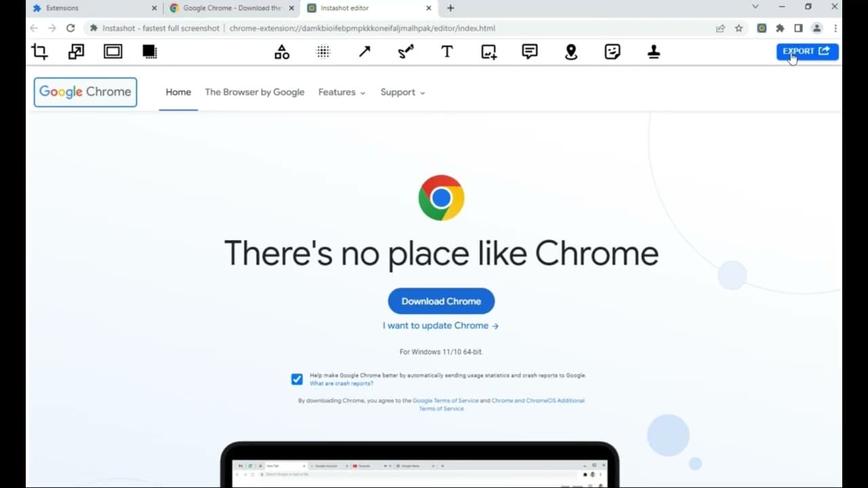This screenshot has width=868, height=488.
Task: Click the Download Chrome button
Action: pyautogui.click(x=441, y=301)
